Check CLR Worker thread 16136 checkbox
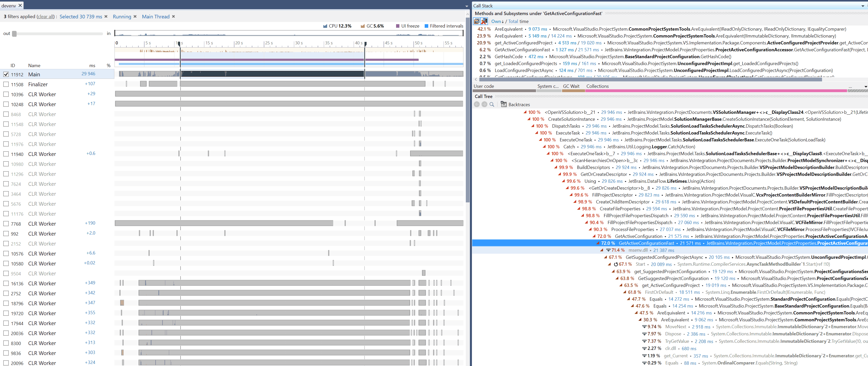This screenshot has width=868, height=366. pos(6,284)
